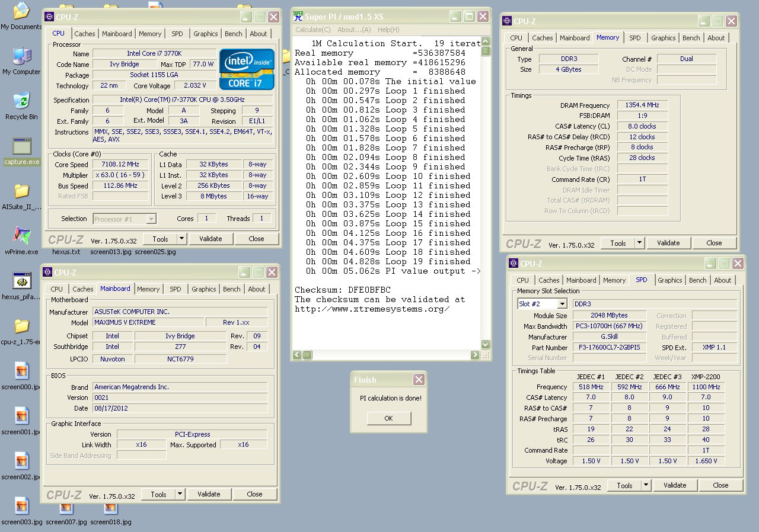Open the My Computer desktop icon
This screenshot has height=532, width=759.
pos(21,57)
